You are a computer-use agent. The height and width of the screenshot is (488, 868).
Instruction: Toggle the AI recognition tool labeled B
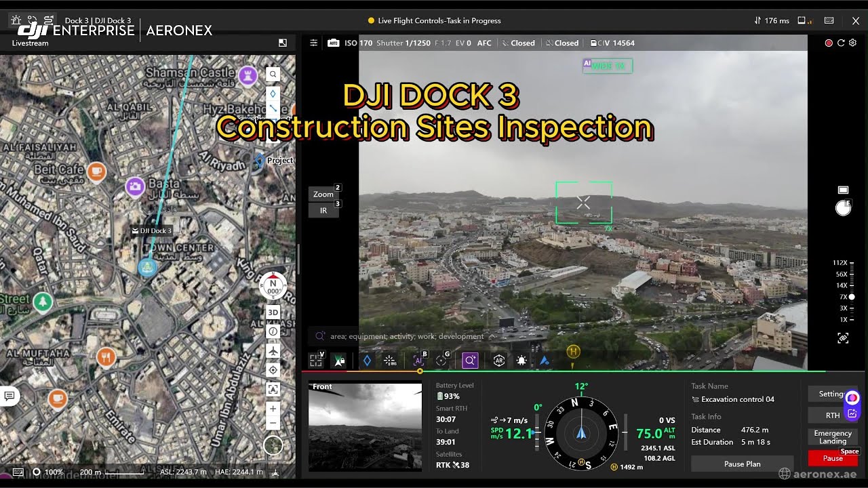click(419, 361)
